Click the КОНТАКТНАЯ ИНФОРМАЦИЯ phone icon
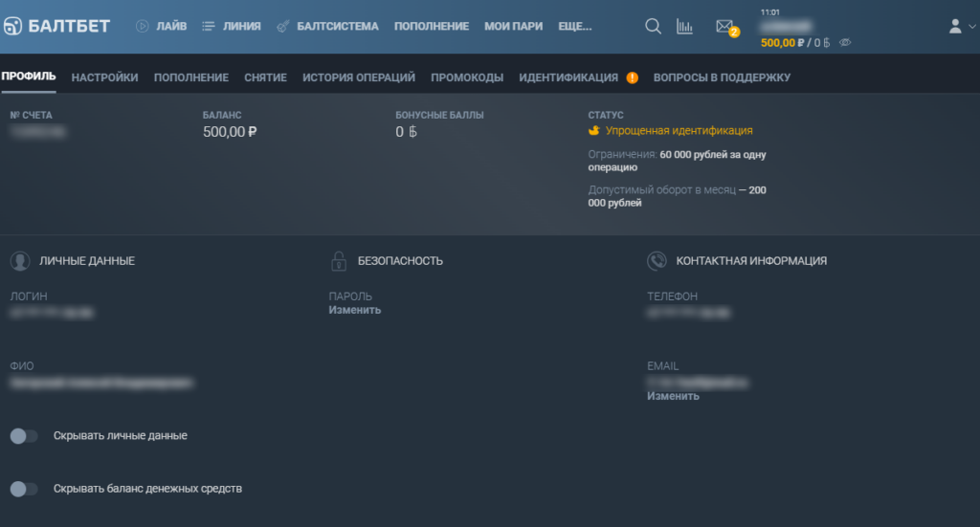The image size is (980, 527). coord(657,261)
